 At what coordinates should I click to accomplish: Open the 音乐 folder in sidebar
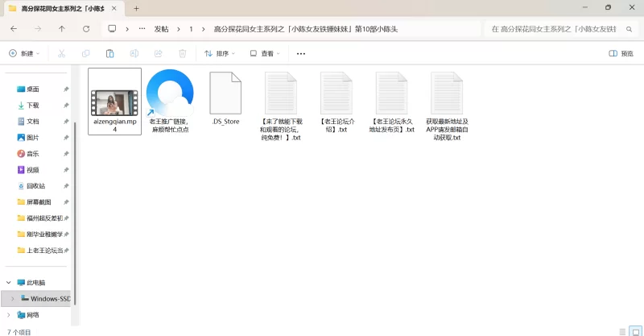(32, 153)
